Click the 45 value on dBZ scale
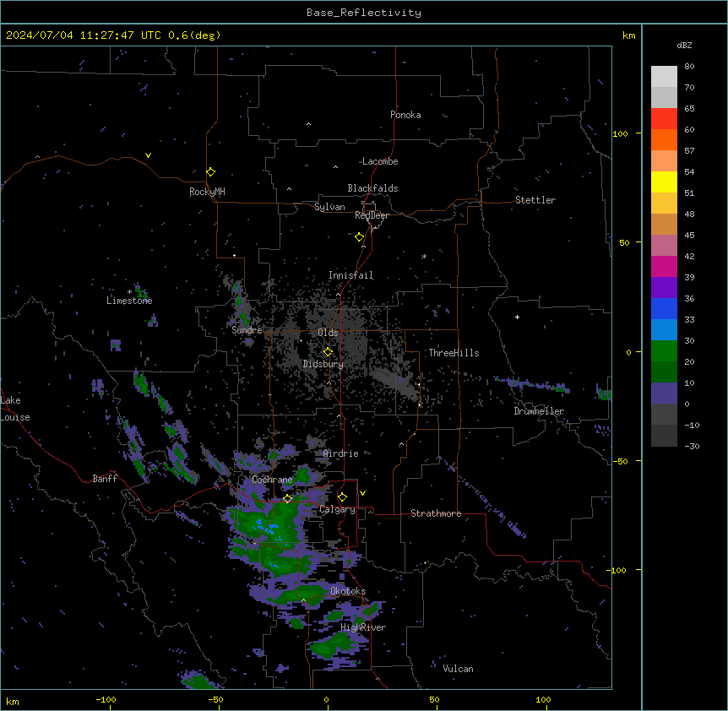 point(689,236)
